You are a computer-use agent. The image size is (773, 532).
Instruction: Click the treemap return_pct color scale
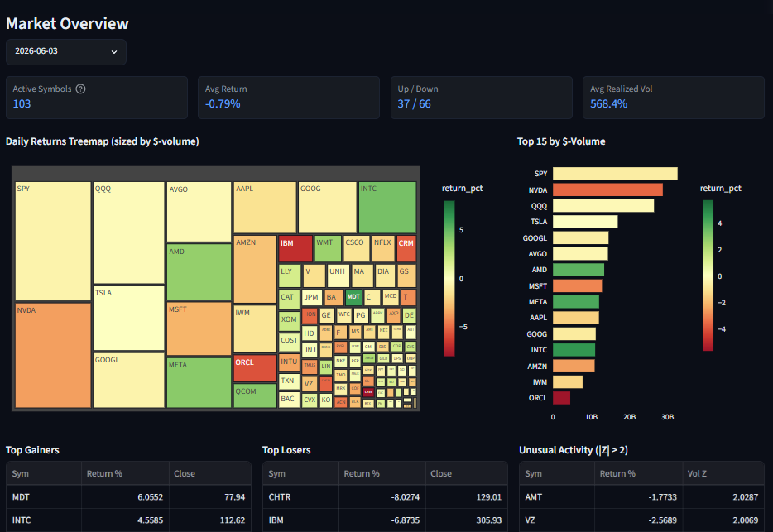pyautogui.click(x=449, y=278)
